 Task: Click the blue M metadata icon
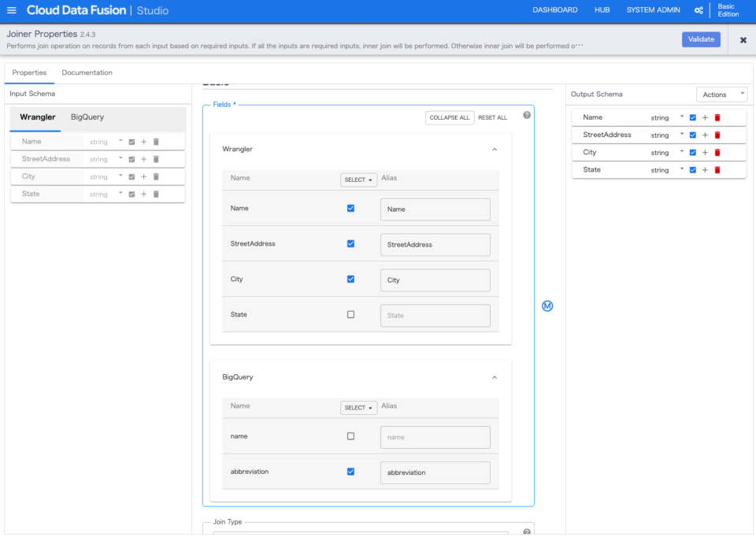pos(547,306)
